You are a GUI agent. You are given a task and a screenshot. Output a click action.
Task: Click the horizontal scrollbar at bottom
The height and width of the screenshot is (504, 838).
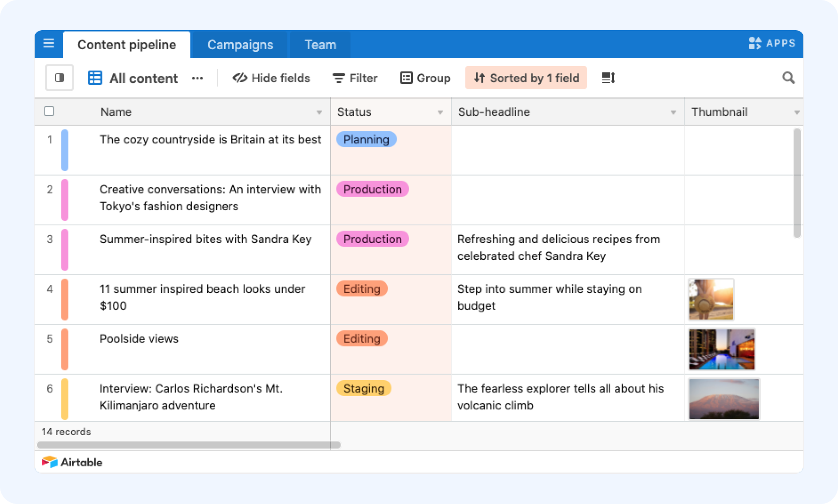tap(189, 445)
